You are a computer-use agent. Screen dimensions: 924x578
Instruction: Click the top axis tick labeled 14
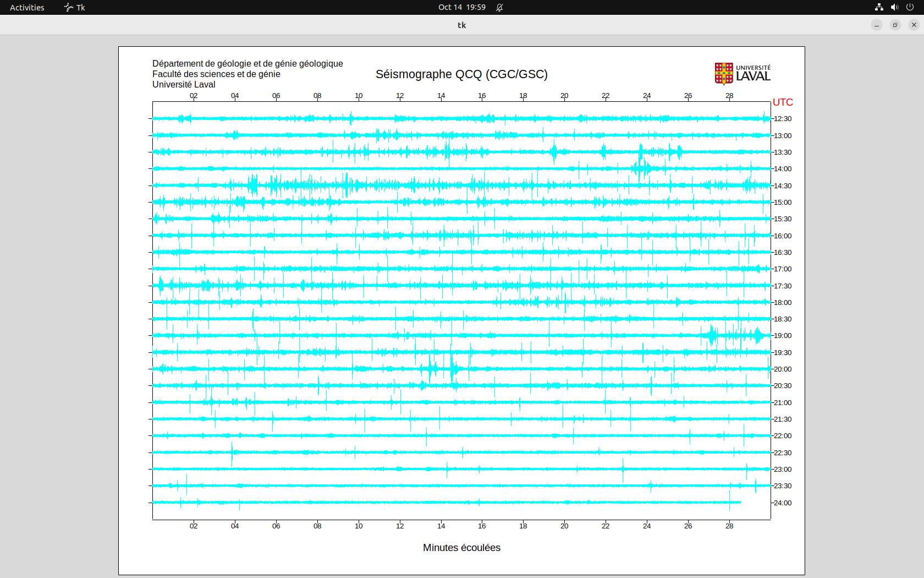[x=441, y=96]
